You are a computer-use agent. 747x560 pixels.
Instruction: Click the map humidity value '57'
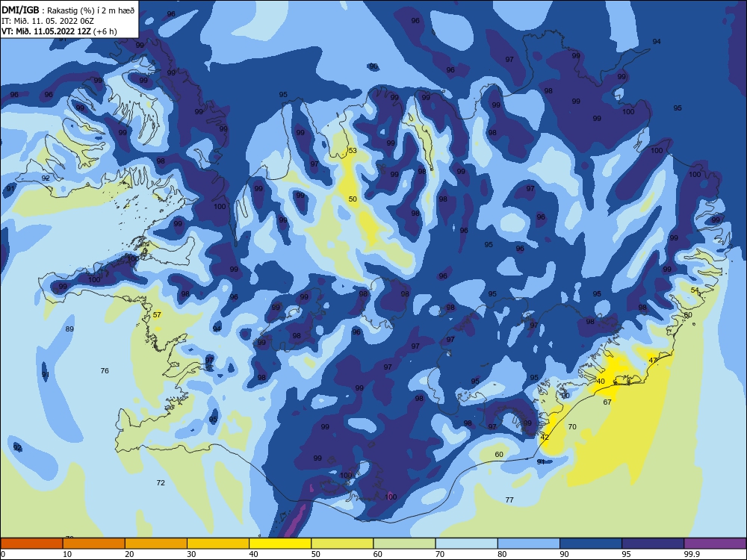click(157, 315)
